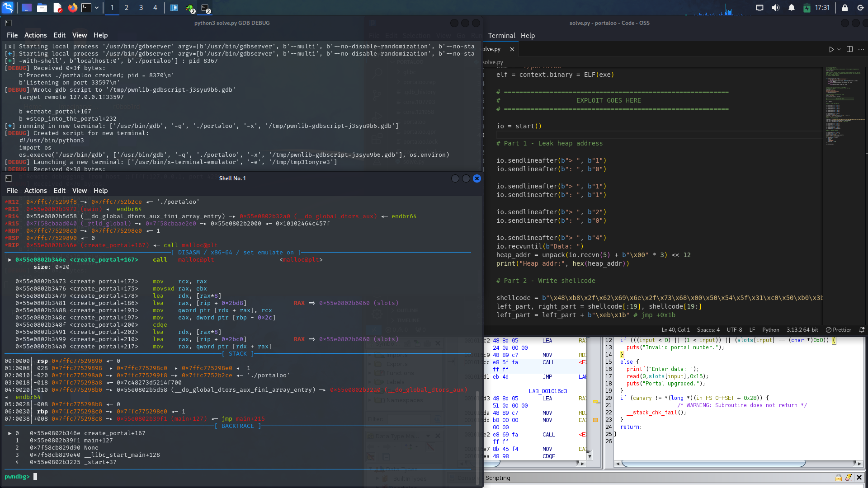The height and width of the screenshot is (488, 868).
Task: Click the clear console icon in Scripting
Action: coord(849,478)
